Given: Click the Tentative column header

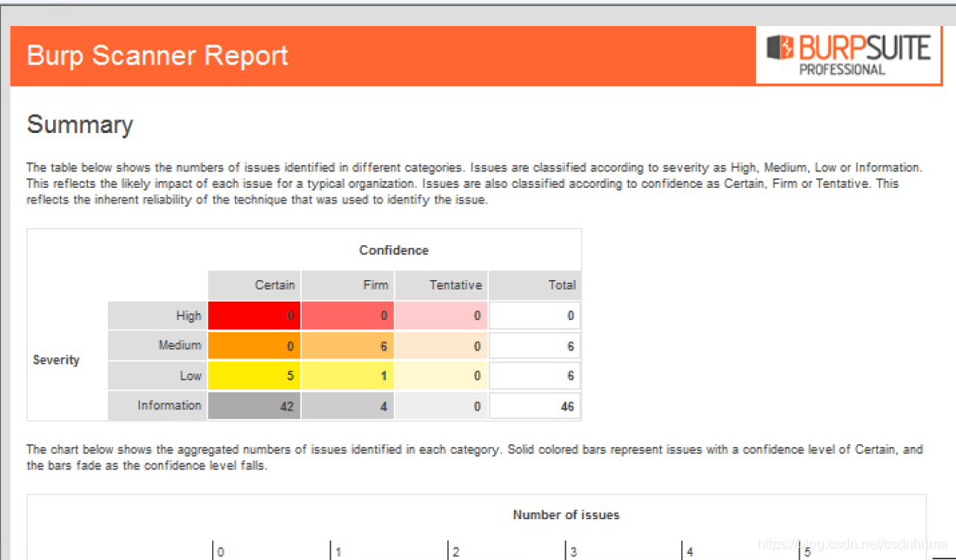Looking at the screenshot, I should click(x=441, y=285).
